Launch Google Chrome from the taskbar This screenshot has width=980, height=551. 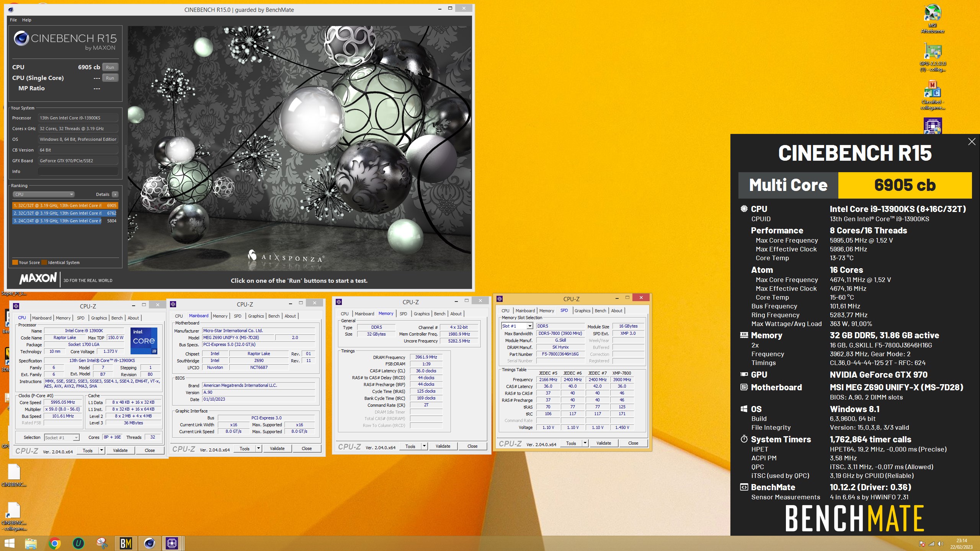[x=55, y=543]
